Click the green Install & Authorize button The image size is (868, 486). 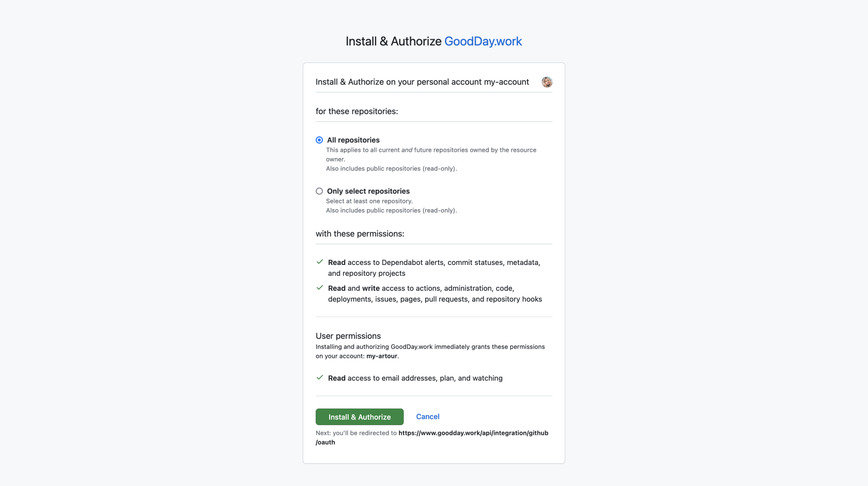point(360,417)
